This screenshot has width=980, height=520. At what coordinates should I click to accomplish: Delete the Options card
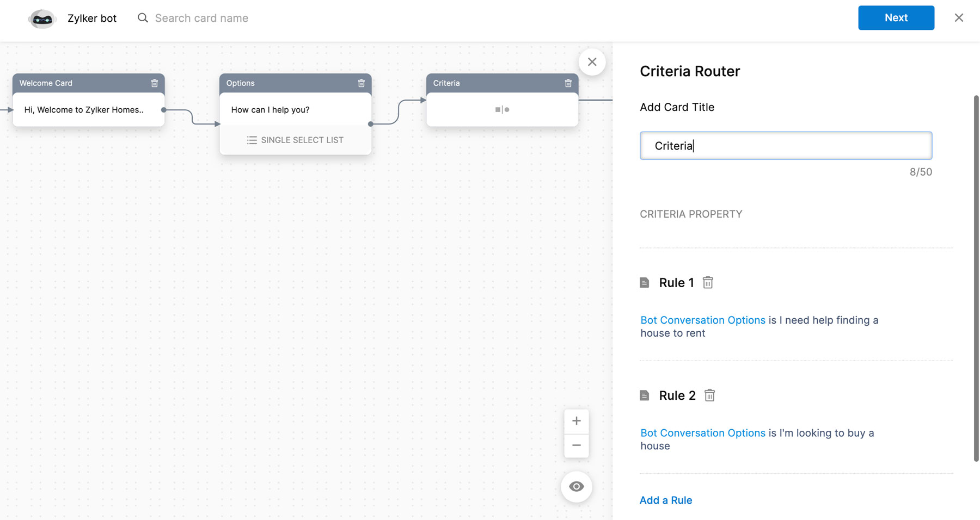362,83
